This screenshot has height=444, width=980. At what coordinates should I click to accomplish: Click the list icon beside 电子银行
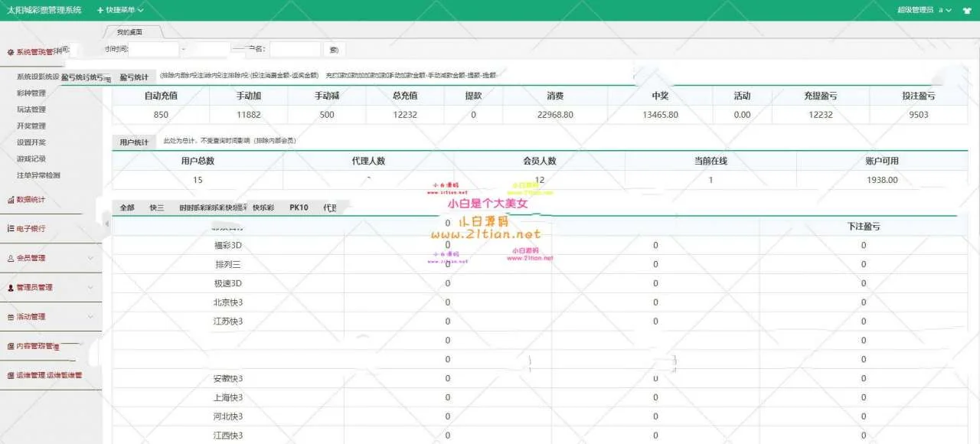pyautogui.click(x=11, y=229)
